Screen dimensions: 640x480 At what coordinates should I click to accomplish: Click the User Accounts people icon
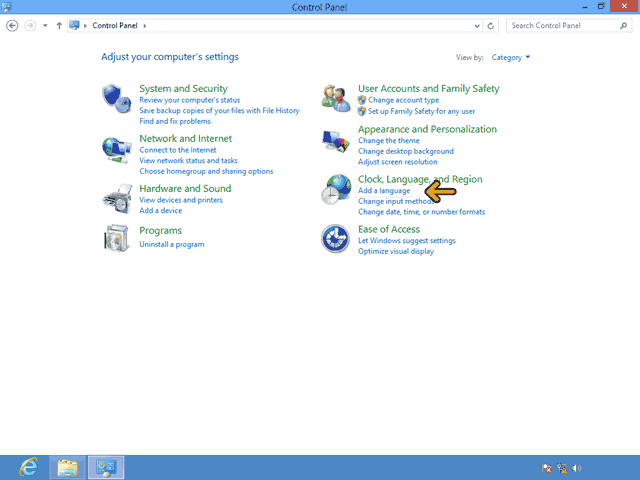pyautogui.click(x=336, y=98)
